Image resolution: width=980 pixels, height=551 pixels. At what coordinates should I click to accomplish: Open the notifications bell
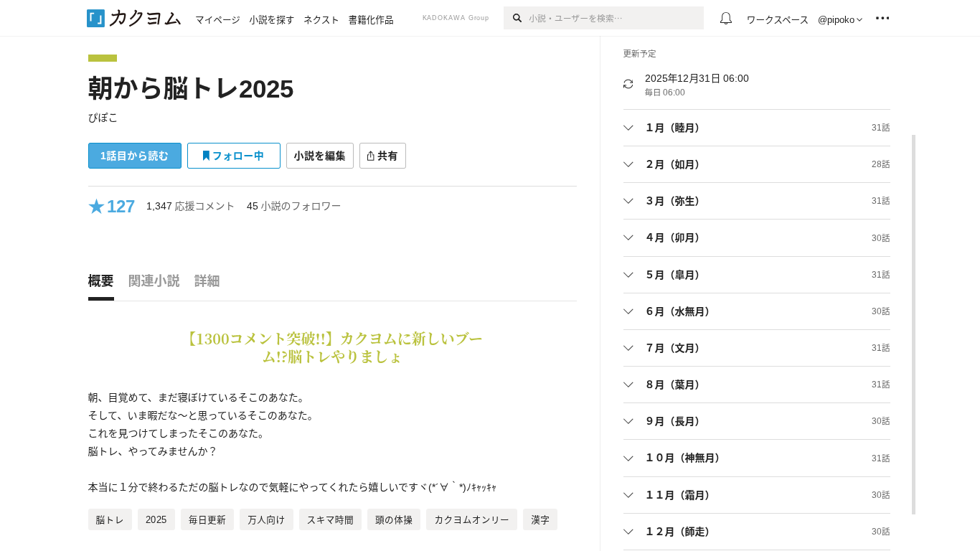(x=725, y=19)
